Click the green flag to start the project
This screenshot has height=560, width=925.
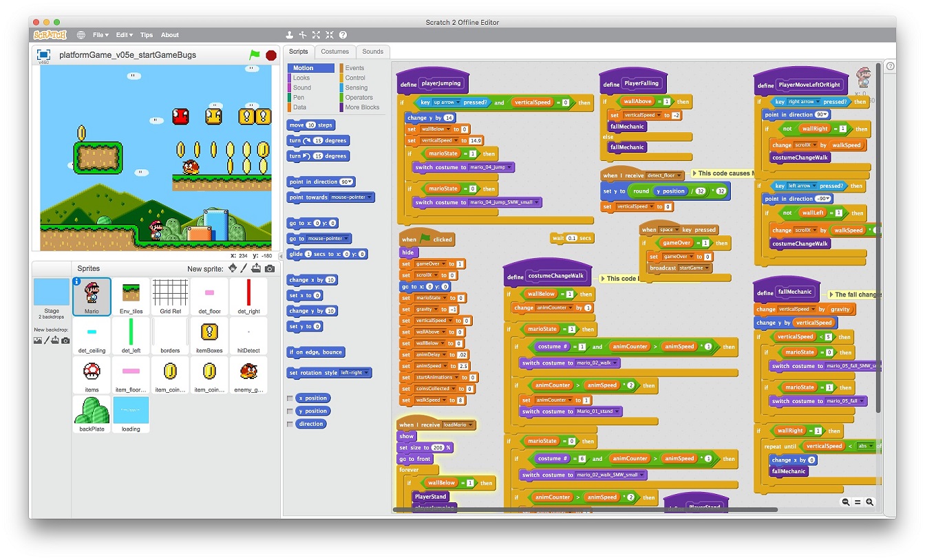tap(255, 55)
